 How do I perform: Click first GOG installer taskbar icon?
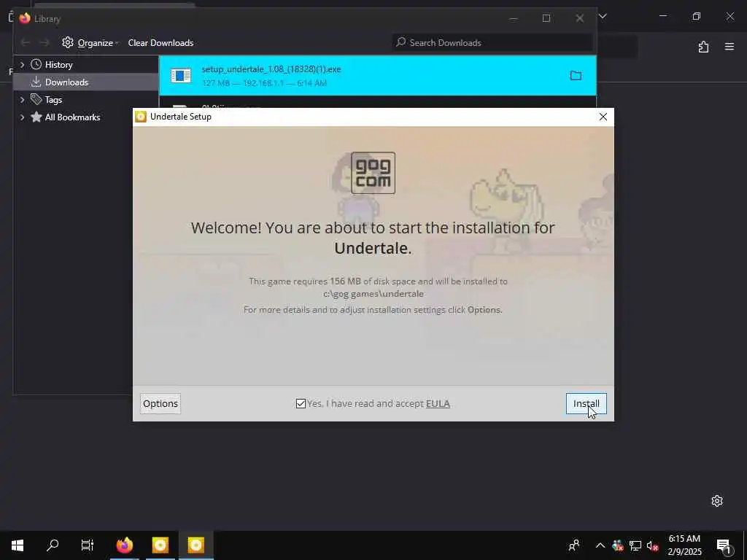160,545
